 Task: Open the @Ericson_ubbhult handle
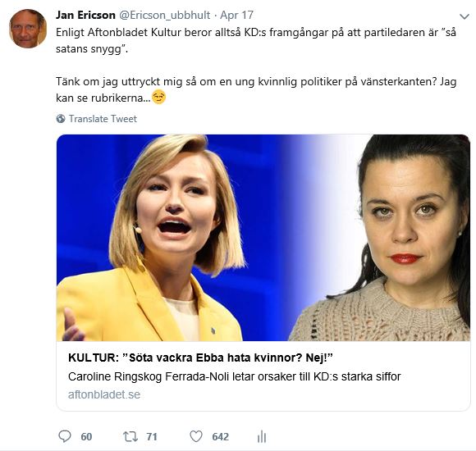pos(164,15)
